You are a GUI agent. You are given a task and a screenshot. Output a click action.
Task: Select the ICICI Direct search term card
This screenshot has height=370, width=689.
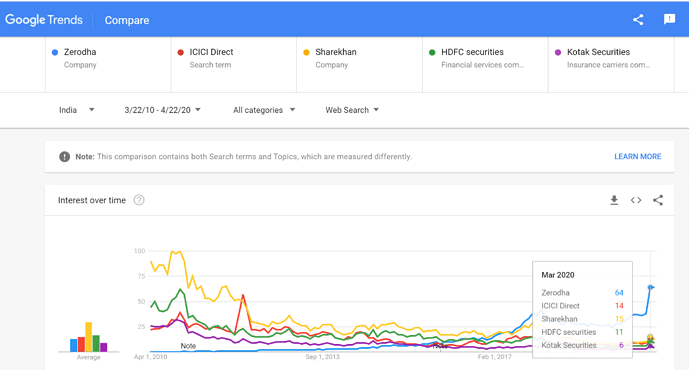[x=234, y=65]
